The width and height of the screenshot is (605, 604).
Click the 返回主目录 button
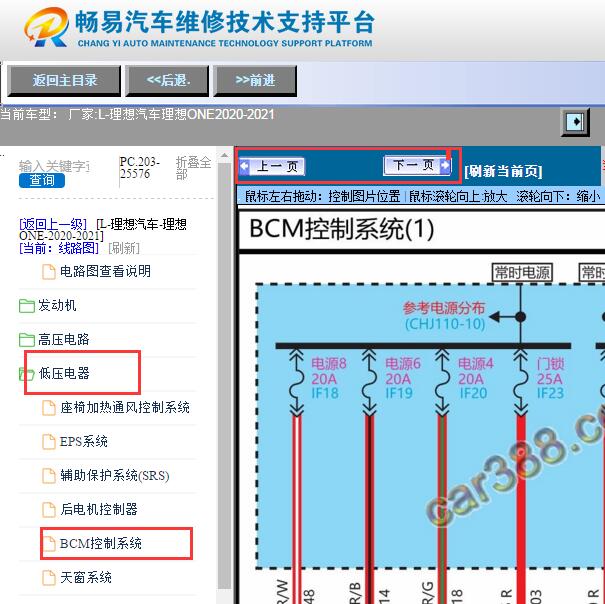(x=64, y=81)
